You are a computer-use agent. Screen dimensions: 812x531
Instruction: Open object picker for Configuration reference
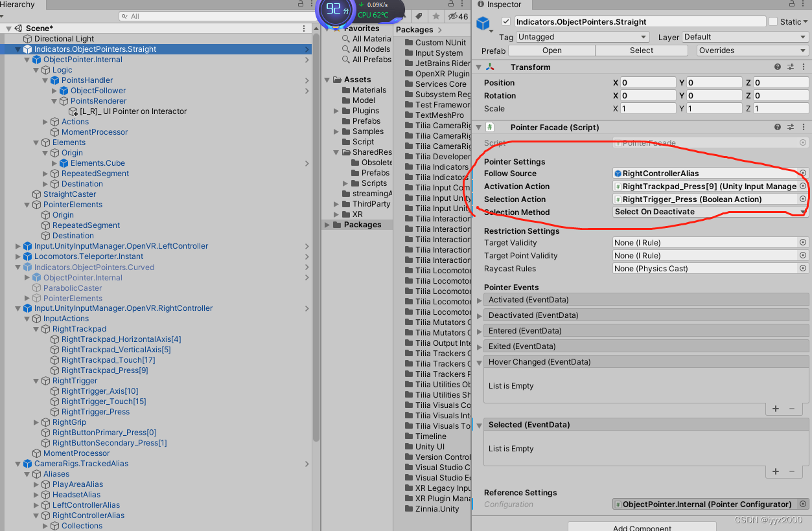tap(803, 504)
